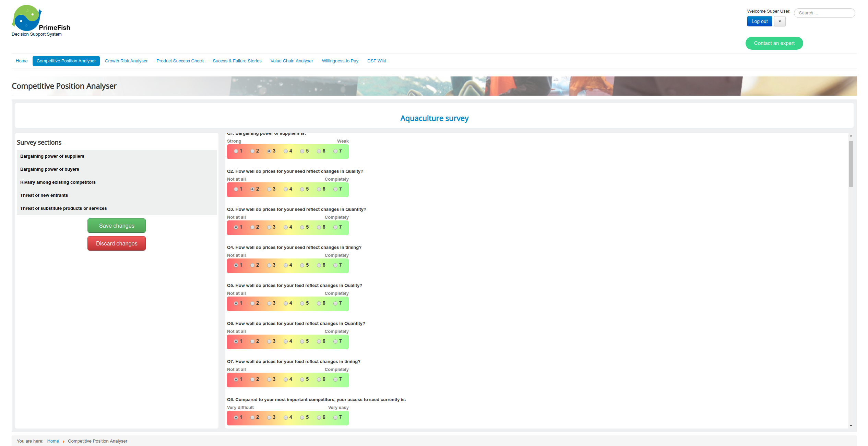Click Rivalry among existing competitors section
Screen dimensions: 868x446
57,182
